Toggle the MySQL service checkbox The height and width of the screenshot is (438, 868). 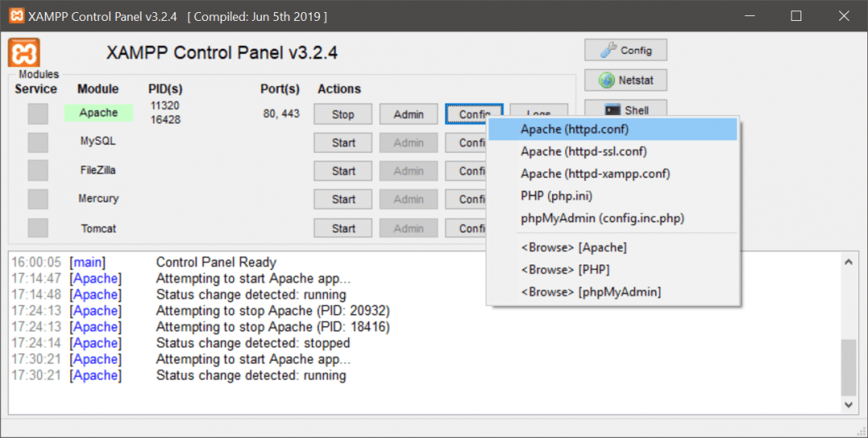click(x=38, y=142)
